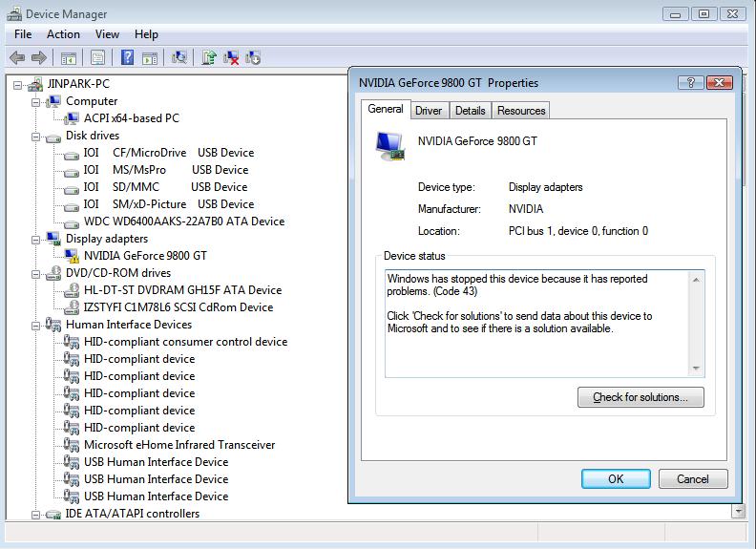Click the WDC WD6400AAKS drive icon

(72, 223)
